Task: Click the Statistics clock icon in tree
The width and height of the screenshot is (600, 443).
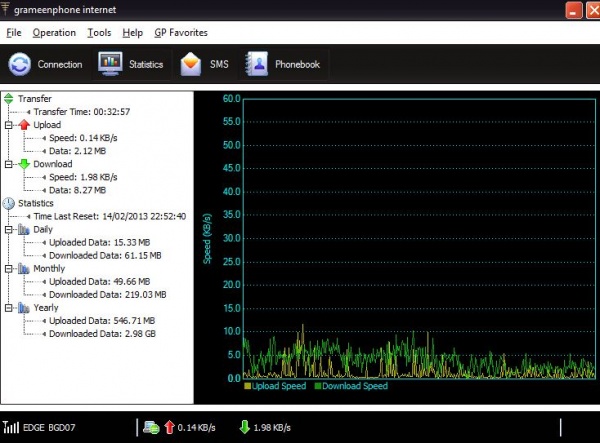Action: pos(9,203)
